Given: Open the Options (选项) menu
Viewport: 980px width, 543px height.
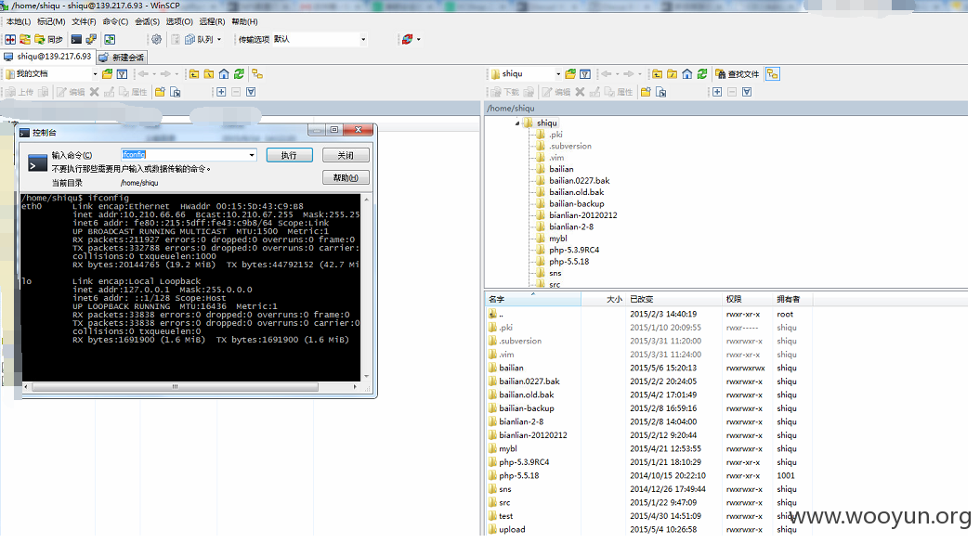Looking at the screenshot, I should coord(179,21).
